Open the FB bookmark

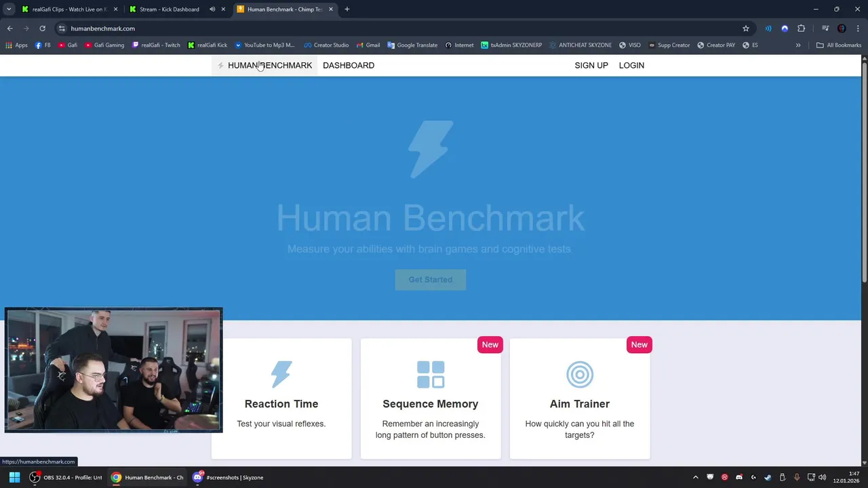coord(43,45)
